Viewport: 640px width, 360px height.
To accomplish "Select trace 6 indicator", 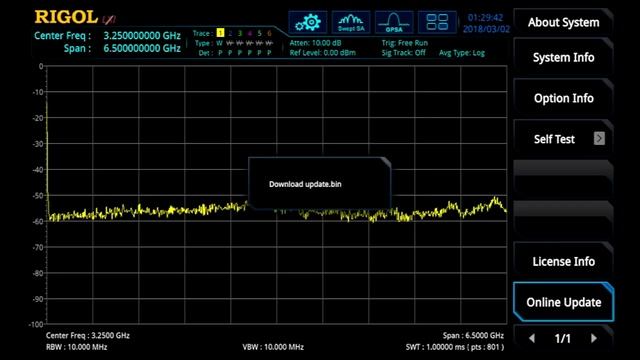I will click(x=269, y=33).
